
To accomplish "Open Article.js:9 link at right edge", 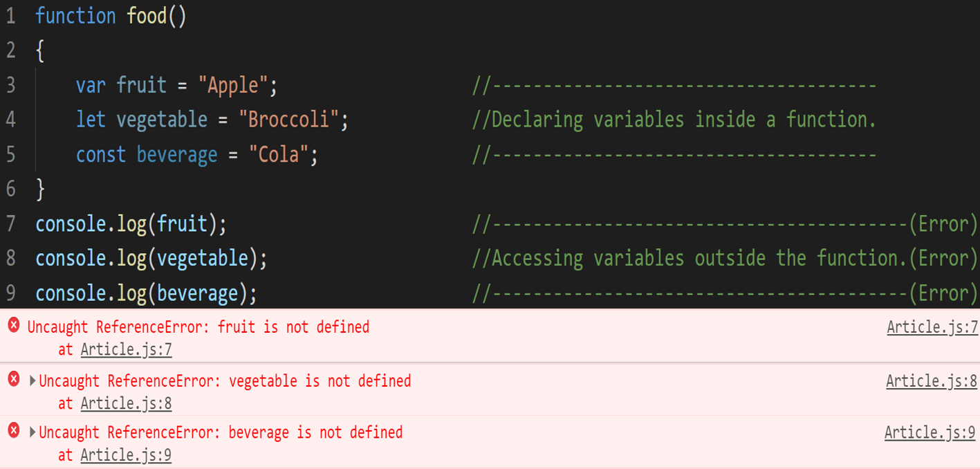I will click(x=930, y=433).
